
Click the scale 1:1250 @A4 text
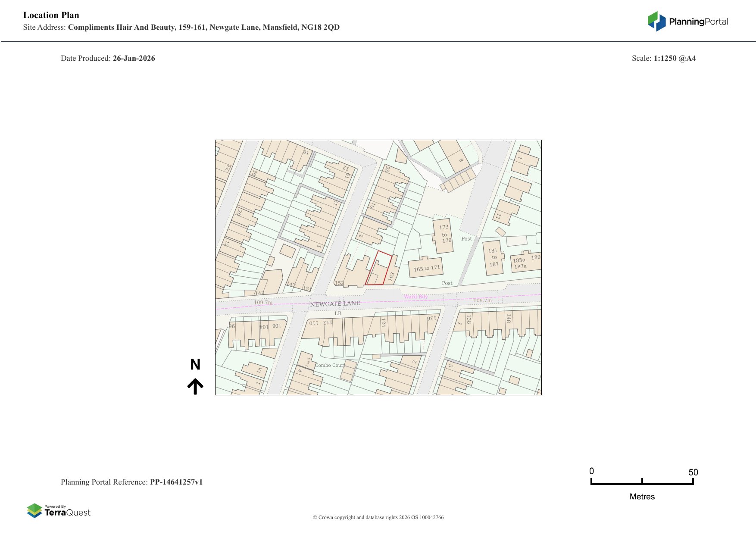[675, 58]
